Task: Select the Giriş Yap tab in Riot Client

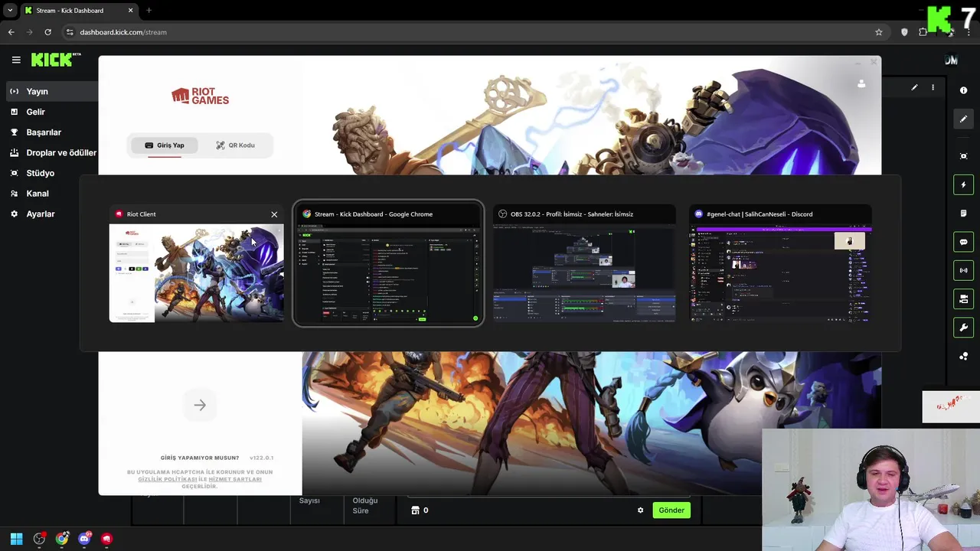Action: coord(165,145)
